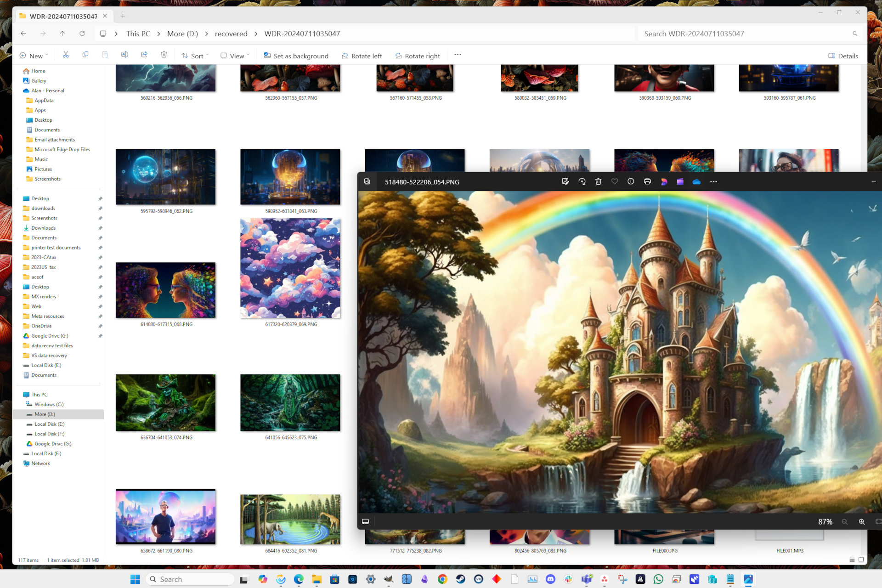Click Set as background button
This screenshot has width=882, height=588.
click(296, 55)
